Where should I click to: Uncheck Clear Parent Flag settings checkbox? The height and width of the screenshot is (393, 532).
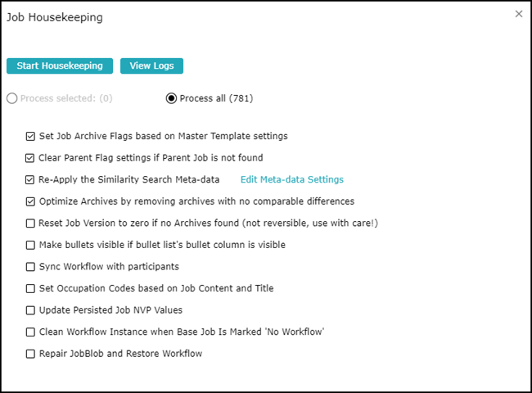tap(31, 158)
